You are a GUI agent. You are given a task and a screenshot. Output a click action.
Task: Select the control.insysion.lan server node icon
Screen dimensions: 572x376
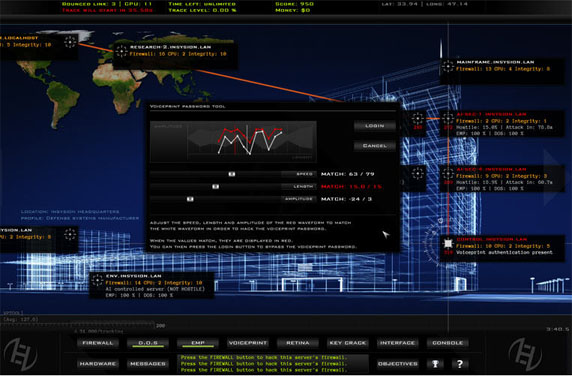(x=448, y=243)
